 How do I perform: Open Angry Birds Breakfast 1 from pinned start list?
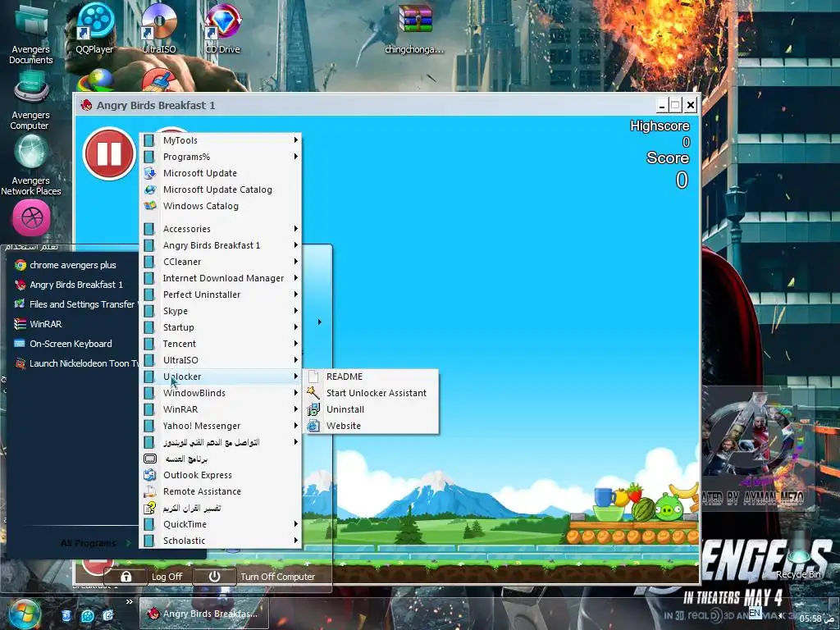tap(75, 285)
